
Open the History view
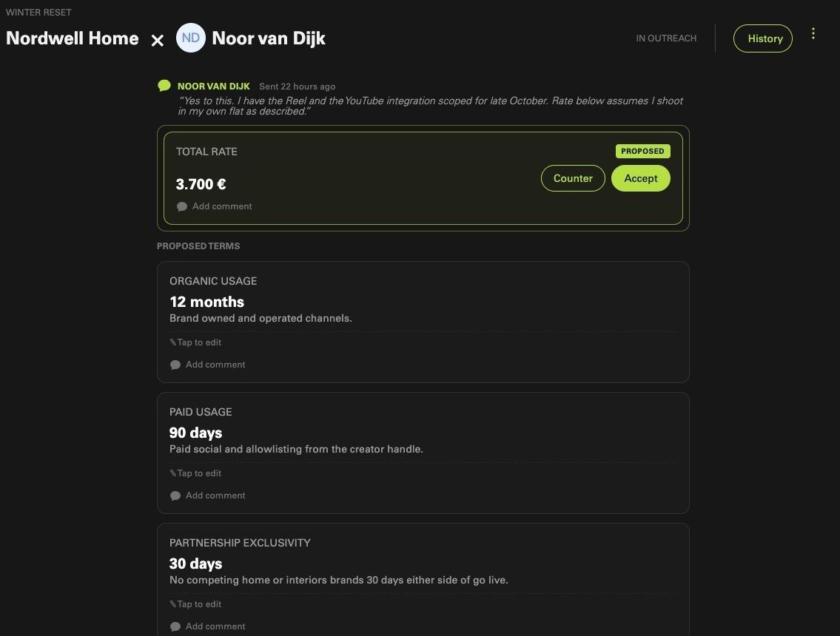pos(763,38)
